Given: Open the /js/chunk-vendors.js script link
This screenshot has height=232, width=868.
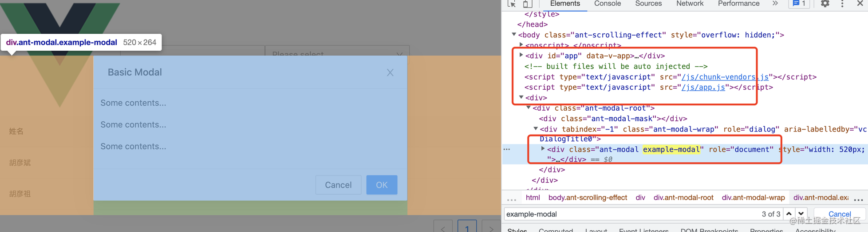Looking at the screenshot, I should coord(725,77).
